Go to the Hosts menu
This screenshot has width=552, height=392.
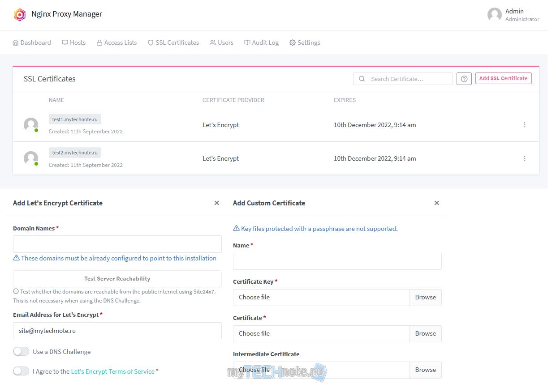[x=74, y=43]
